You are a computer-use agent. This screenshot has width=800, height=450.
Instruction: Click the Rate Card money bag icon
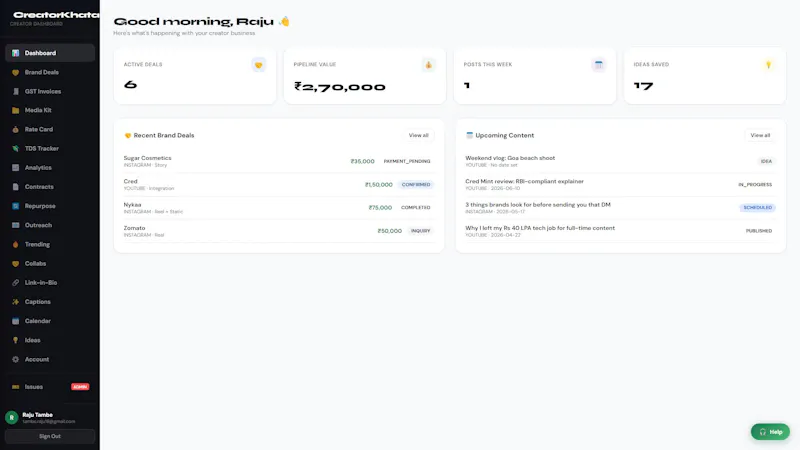point(15,130)
